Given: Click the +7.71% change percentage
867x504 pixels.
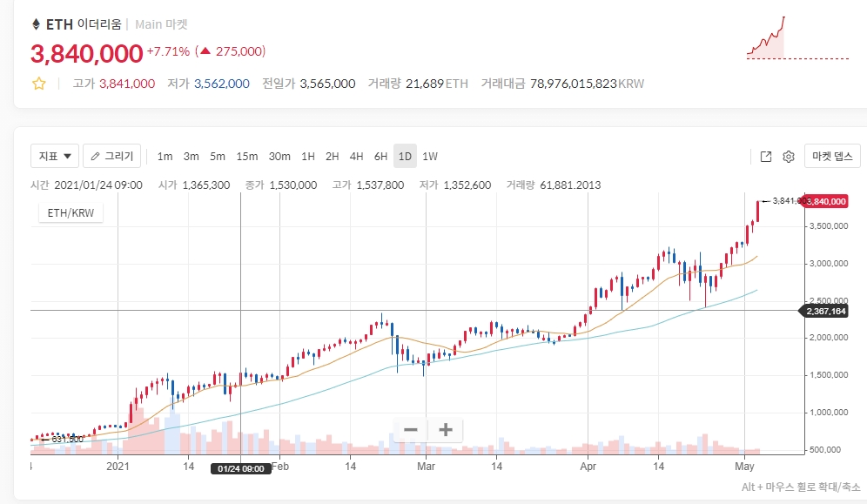Looking at the screenshot, I should pos(168,51).
